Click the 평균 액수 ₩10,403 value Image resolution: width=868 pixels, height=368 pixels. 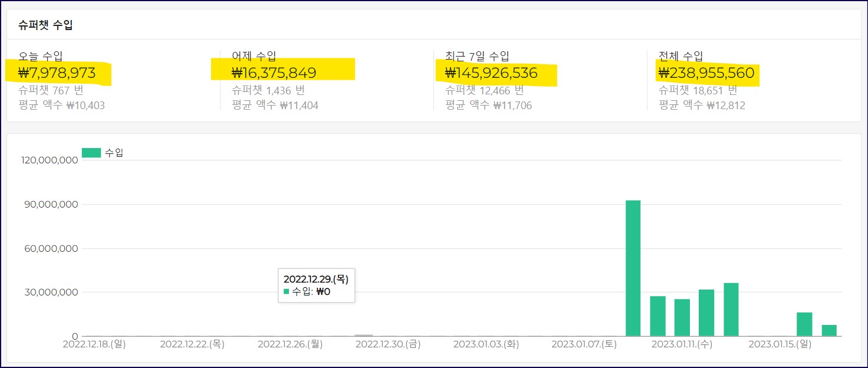coord(62,106)
